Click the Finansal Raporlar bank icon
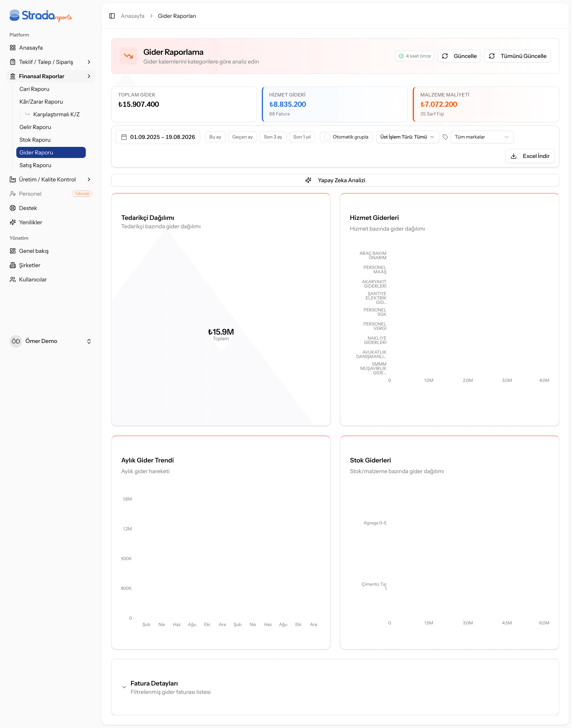Image resolution: width=572 pixels, height=728 pixels. click(13, 76)
